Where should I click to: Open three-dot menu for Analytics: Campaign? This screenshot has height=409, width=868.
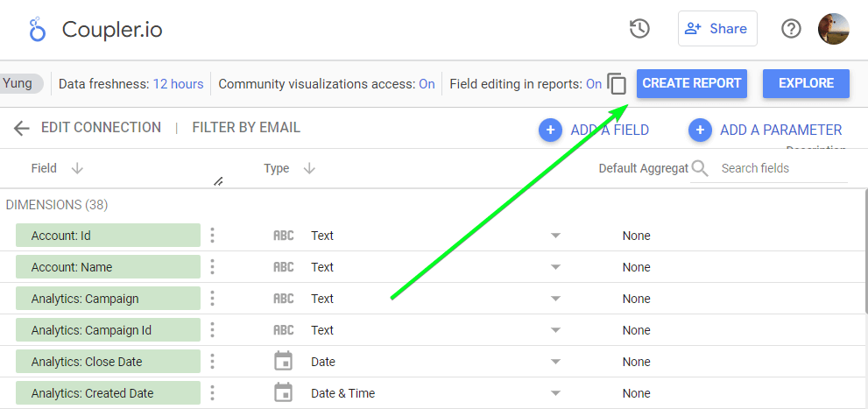(212, 299)
